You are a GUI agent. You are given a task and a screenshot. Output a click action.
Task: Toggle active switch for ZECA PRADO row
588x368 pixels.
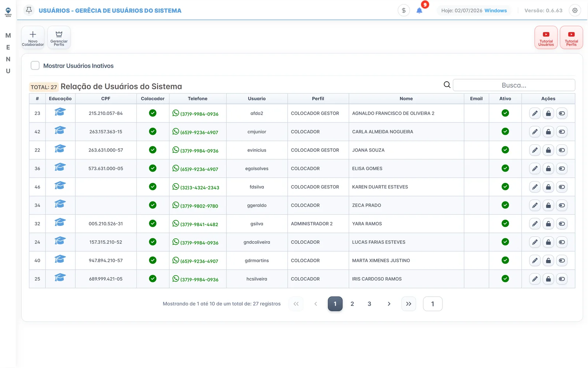point(562,205)
